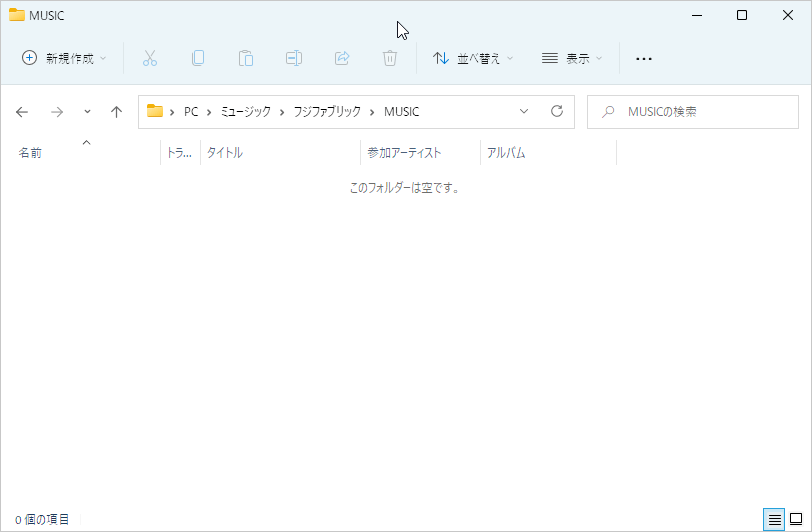Click the search magnifier icon
The image size is (812, 532).
click(608, 111)
